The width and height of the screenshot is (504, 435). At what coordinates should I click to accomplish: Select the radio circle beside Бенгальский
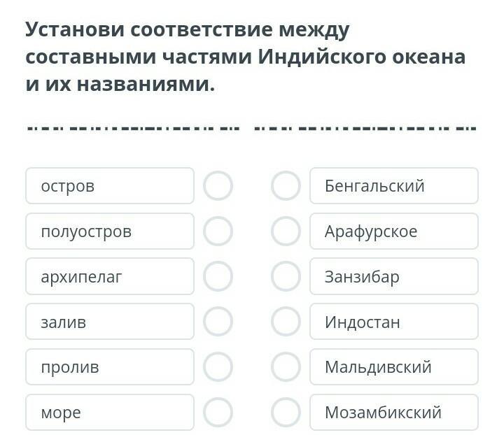tap(286, 186)
